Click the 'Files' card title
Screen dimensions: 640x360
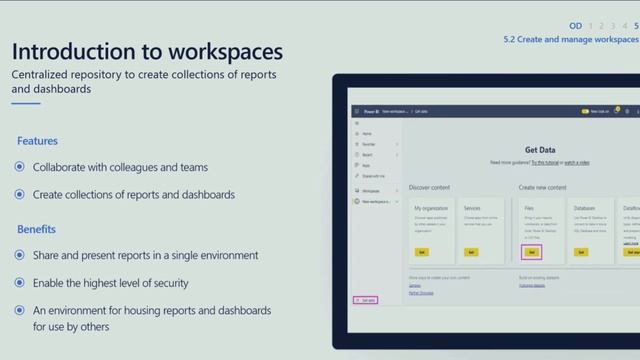pyautogui.click(x=529, y=208)
